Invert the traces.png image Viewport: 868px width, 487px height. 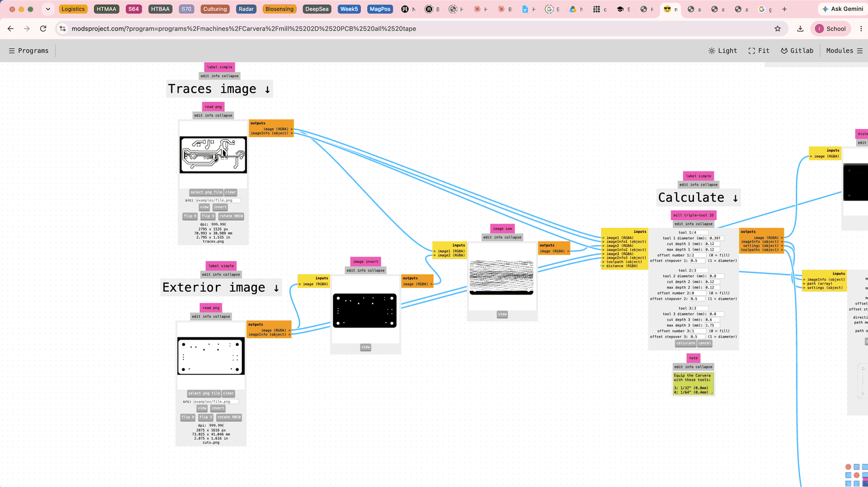[220, 207]
